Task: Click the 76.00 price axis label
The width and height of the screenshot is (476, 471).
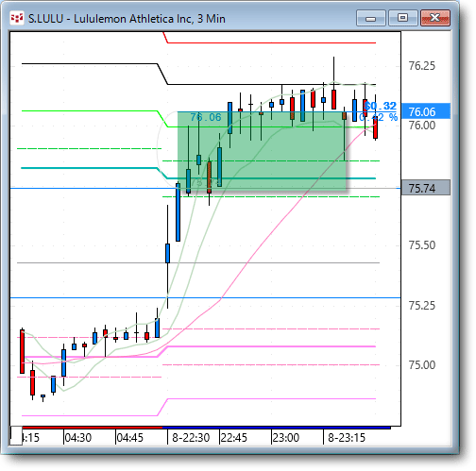Action: pos(422,126)
